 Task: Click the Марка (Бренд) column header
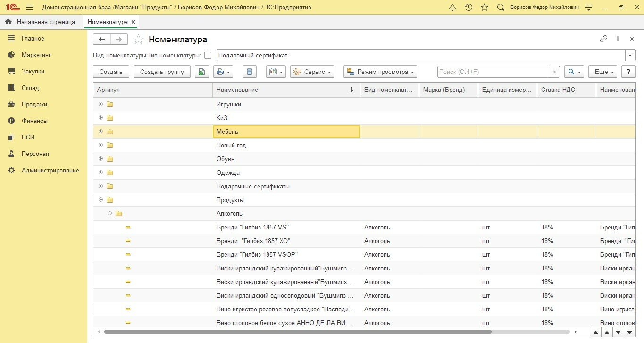tap(449, 90)
